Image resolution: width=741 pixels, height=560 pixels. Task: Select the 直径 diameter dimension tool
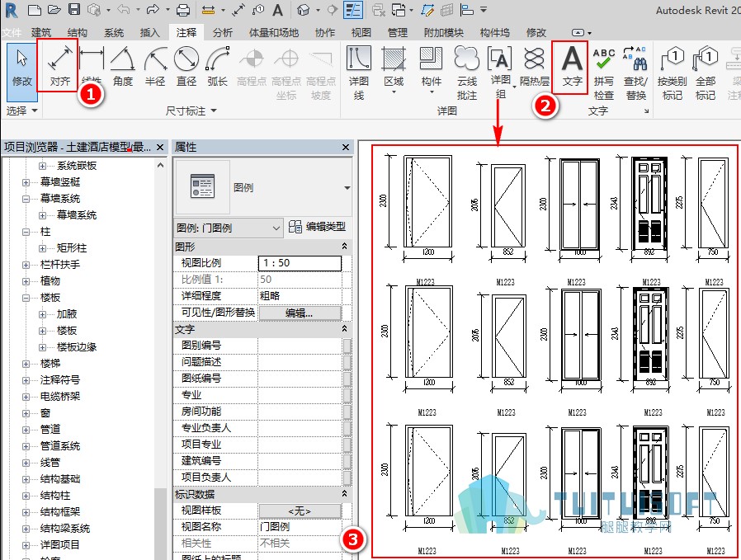click(x=186, y=66)
